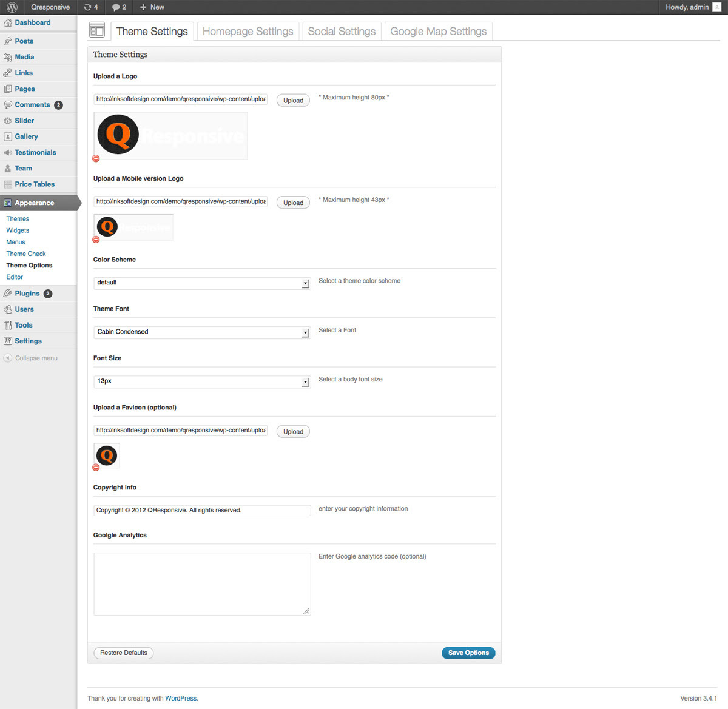This screenshot has width=728, height=709.
Task: Click the Howdy, admin account text
Action: [687, 7]
